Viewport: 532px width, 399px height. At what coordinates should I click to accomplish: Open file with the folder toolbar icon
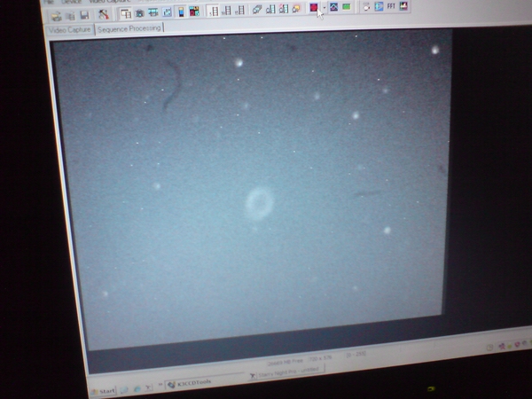click(x=57, y=16)
